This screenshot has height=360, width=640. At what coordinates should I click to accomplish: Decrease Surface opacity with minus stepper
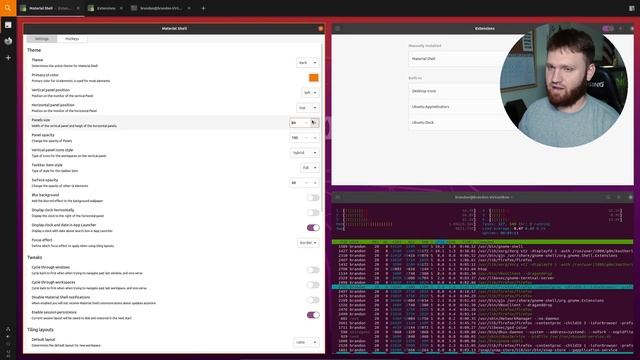click(x=307, y=183)
